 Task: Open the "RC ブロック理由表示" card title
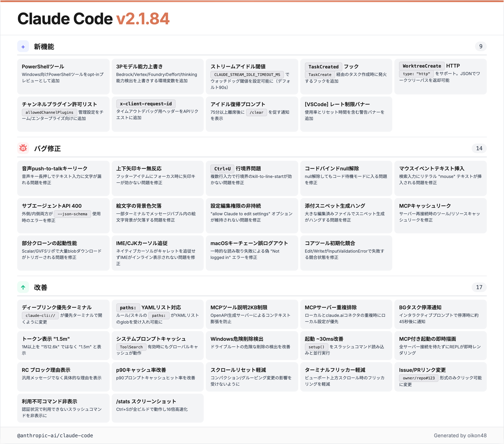click(46, 370)
